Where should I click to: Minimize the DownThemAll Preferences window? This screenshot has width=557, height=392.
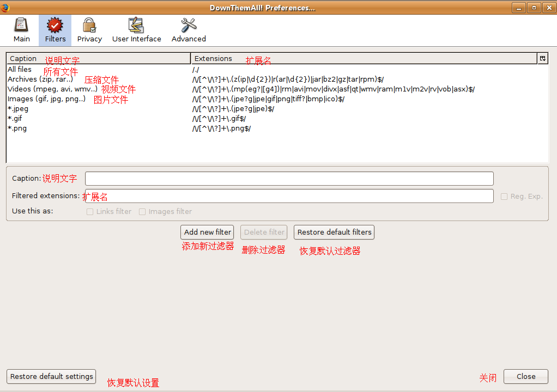[519, 8]
